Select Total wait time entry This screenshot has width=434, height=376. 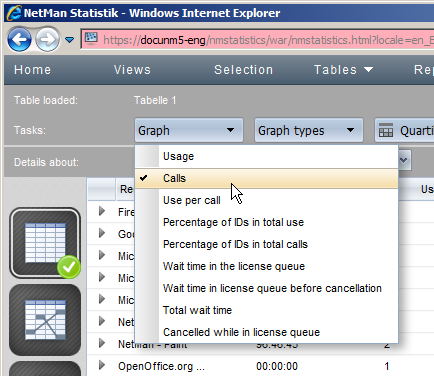tap(266, 310)
